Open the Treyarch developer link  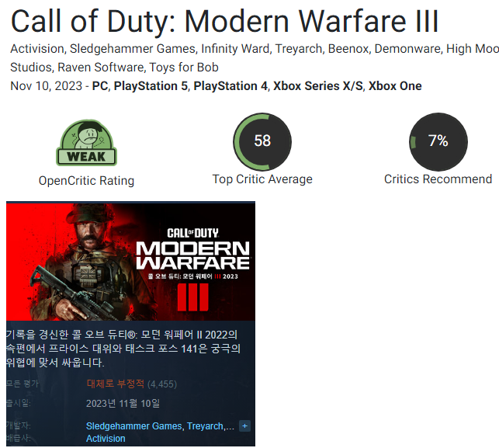pyautogui.click(x=205, y=425)
